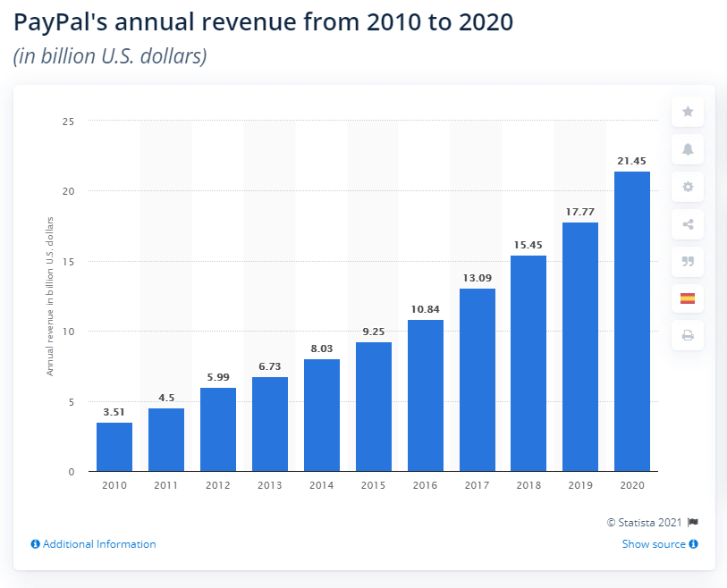This screenshot has width=727, height=588.
Task: Select the 2019 bar labeled 17.77
Action: (x=580, y=347)
